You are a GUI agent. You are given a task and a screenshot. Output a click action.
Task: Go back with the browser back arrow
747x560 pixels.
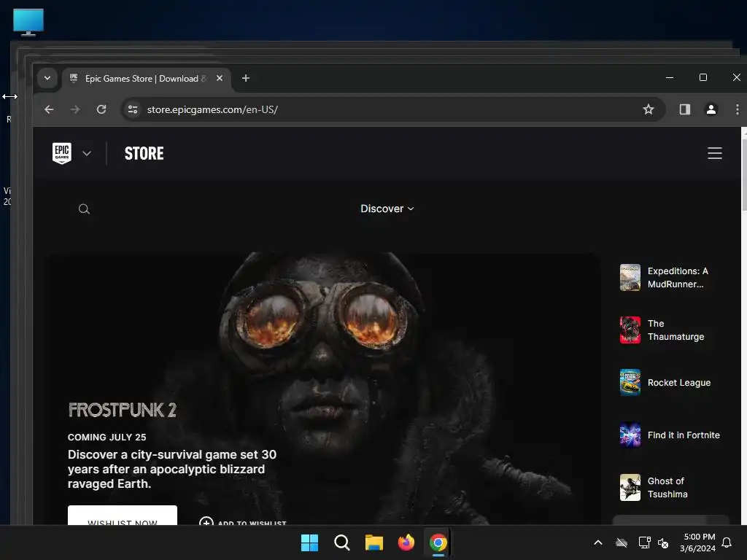coord(49,109)
